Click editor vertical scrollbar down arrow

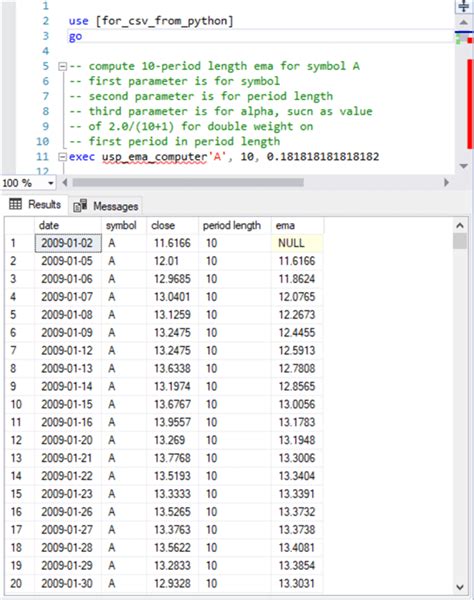pyautogui.click(x=463, y=166)
